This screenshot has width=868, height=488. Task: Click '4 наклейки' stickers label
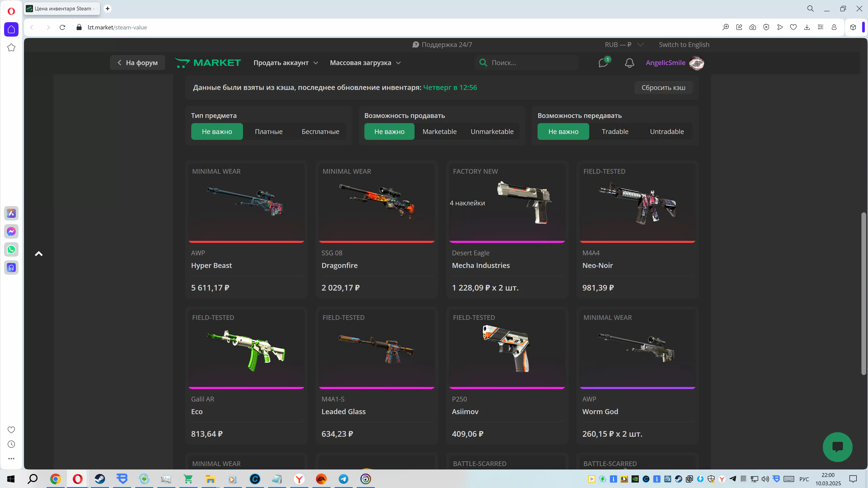[467, 203]
